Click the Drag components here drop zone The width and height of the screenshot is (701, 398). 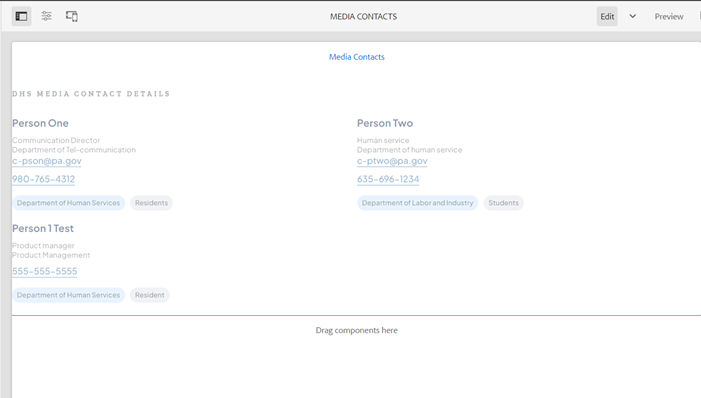356,330
